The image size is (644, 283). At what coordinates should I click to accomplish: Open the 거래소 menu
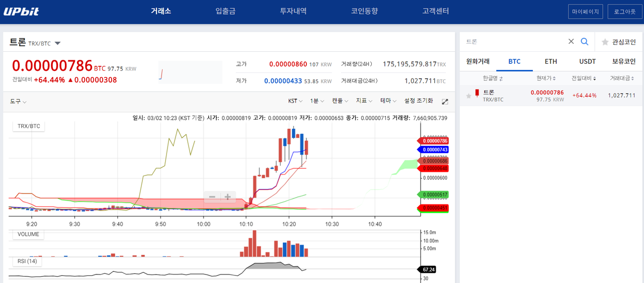click(x=161, y=11)
